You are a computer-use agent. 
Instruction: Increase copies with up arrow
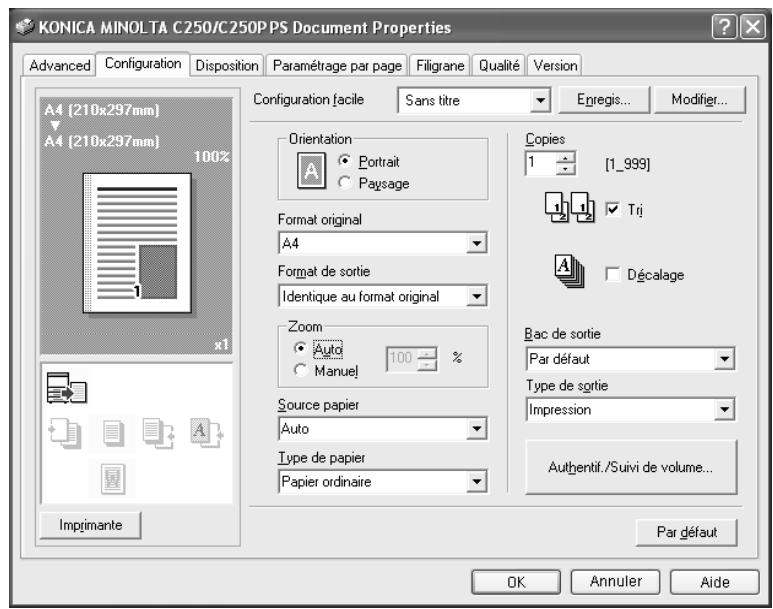(565, 158)
